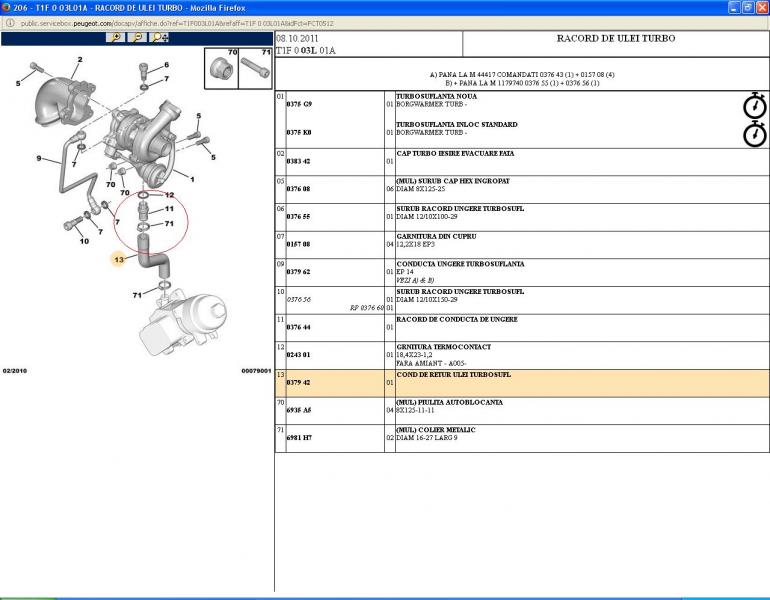
Task: Click the VEZI A) & B) note link
Action: tap(415, 280)
